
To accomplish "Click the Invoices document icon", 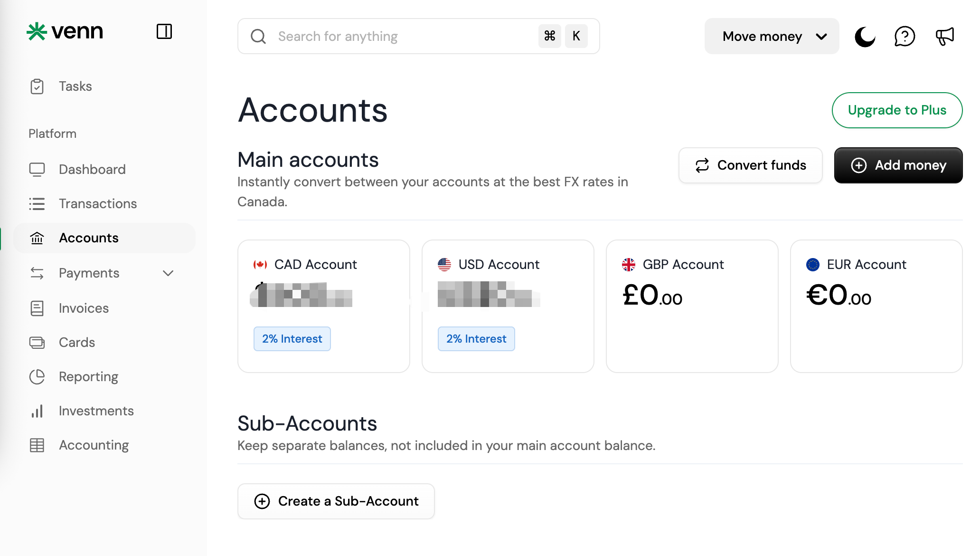I will coord(37,308).
